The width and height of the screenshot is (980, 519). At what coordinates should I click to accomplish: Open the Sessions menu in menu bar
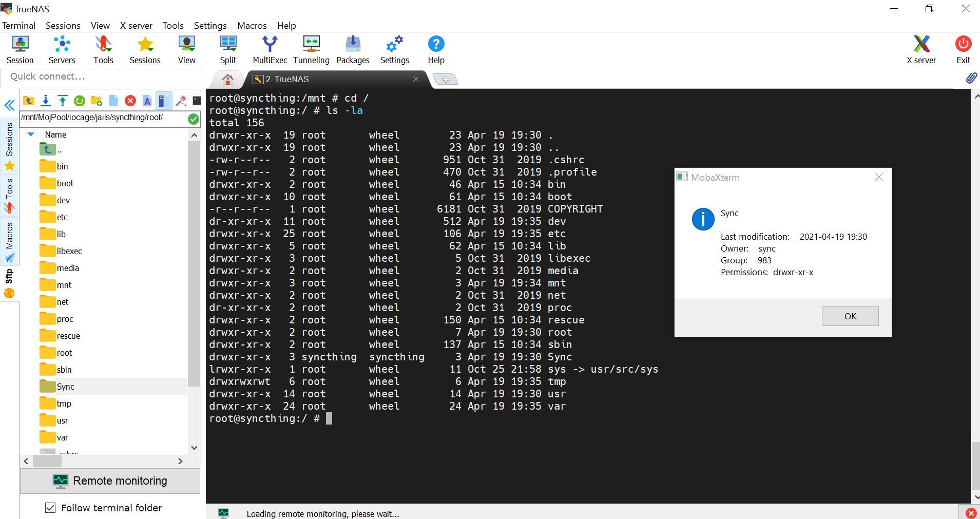click(63, 26)
